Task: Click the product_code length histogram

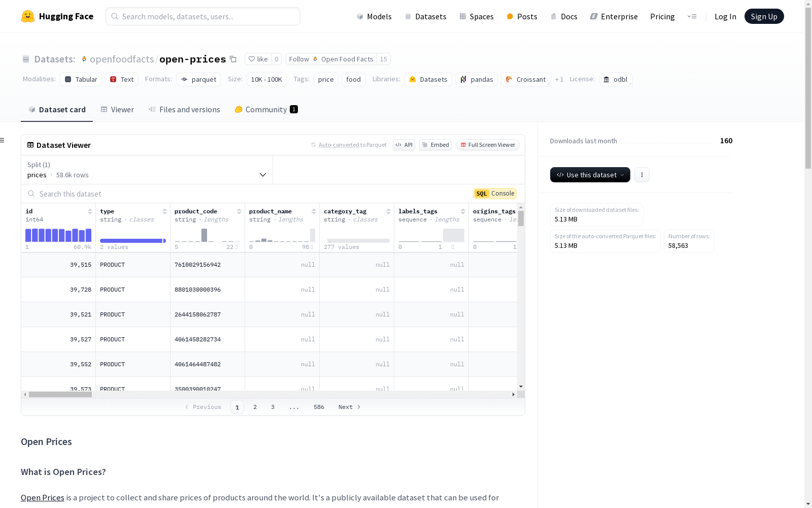Action: tap(208, 235)
